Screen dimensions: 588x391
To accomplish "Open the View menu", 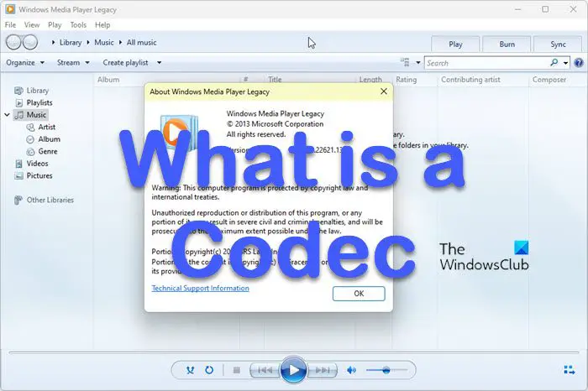I will (x=32, y=25).
